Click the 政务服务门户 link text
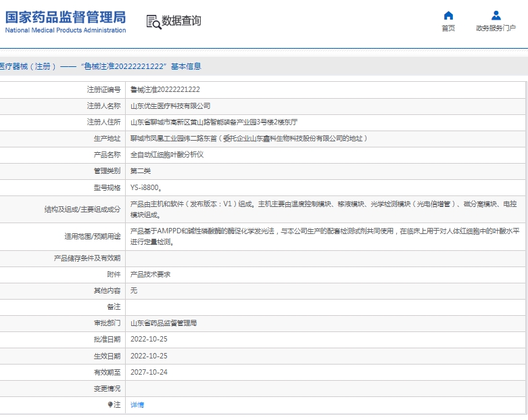 (496, 28)
